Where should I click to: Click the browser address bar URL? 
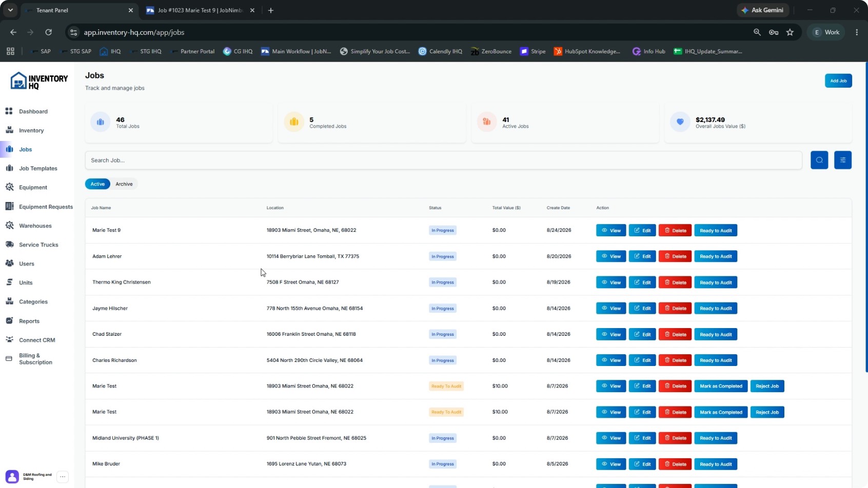click(x=134, y=32)
